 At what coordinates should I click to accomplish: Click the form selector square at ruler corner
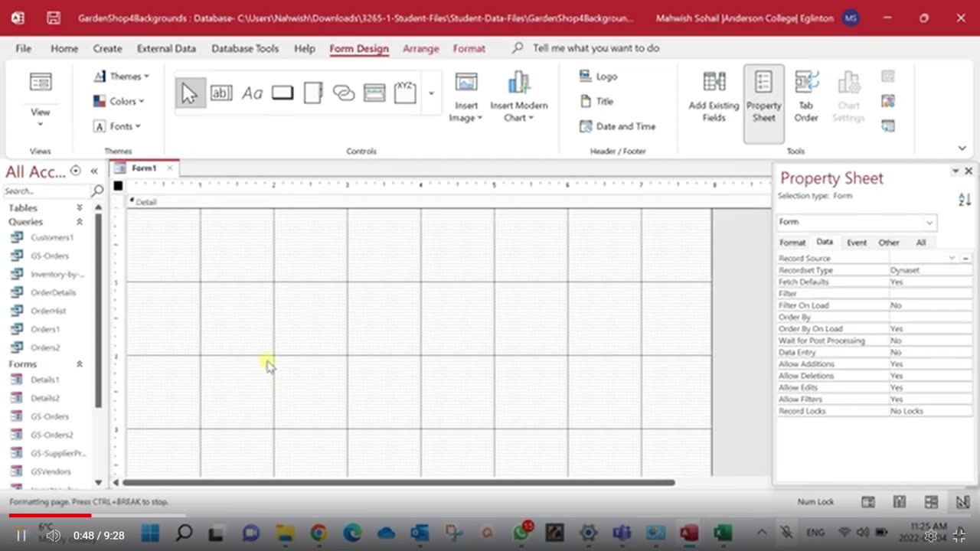click(x=118, y=185)
